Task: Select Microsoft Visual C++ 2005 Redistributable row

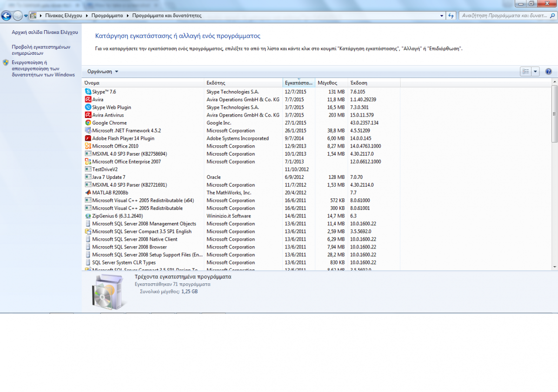Action: [241, 208]
